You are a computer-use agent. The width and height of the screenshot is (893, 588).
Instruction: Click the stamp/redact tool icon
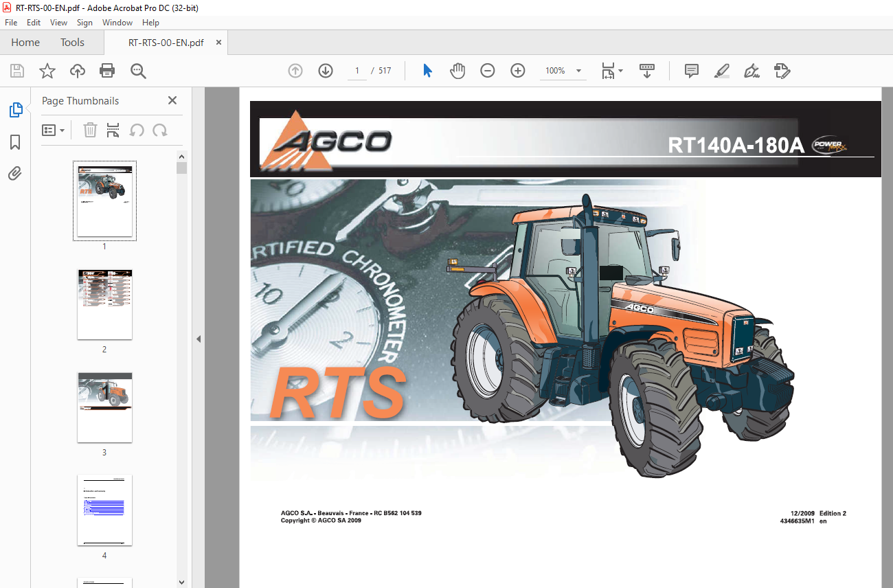pos(782,71)
